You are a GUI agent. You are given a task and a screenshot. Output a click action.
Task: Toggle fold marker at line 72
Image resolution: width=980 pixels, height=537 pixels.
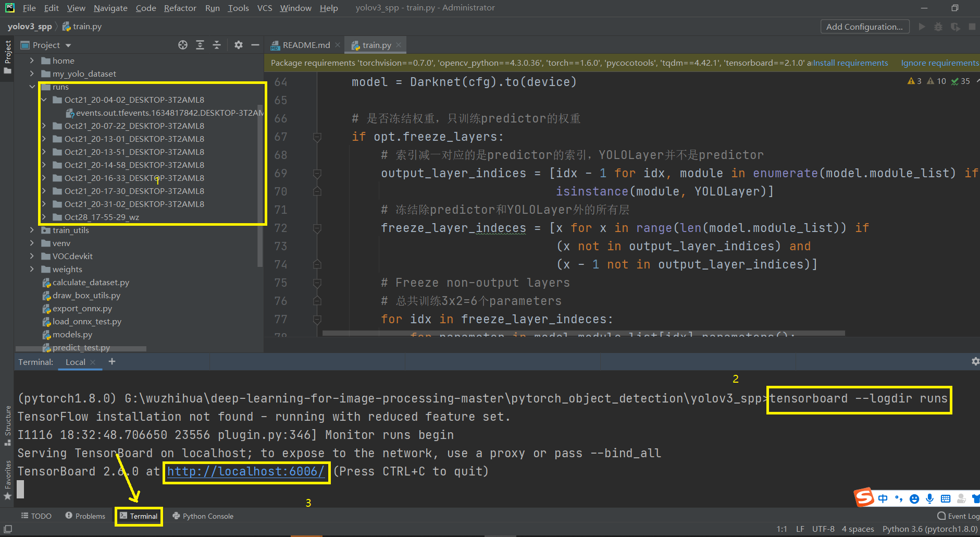pyautogui.click(x=317, y=228)
